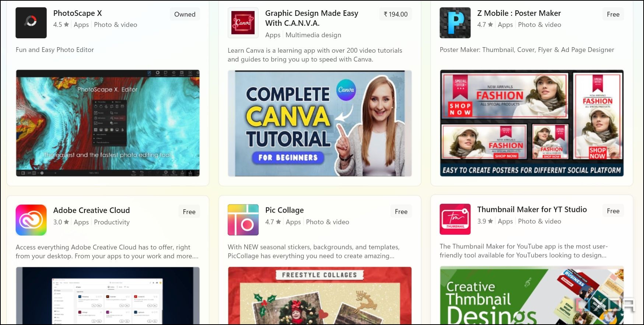Viewport: 644px width, 325px height.
Task: Click 'With NEW seasonal stickers' description
Action: click(x=314, y=251)
